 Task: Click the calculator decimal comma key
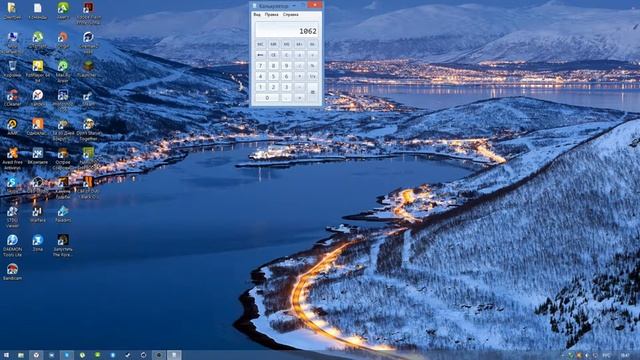pos(287,98)
